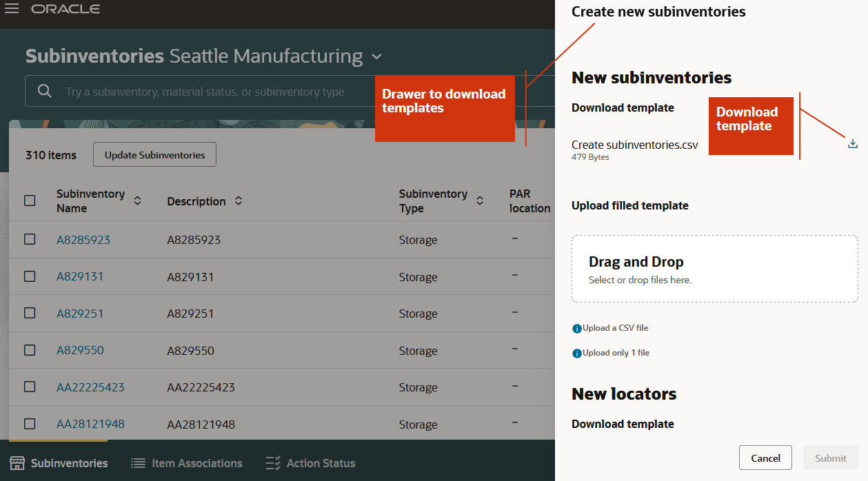Image resolution: width=868 pixels, height=481 pixels.
Task: Sort by Subinventory Name column
Action: coord(137,201)
